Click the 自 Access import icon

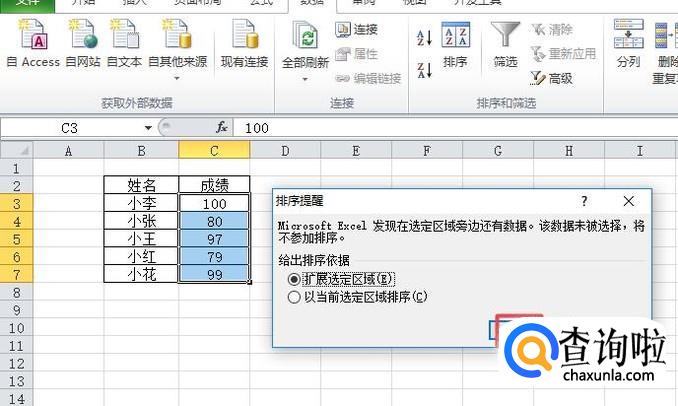(33, 43)
